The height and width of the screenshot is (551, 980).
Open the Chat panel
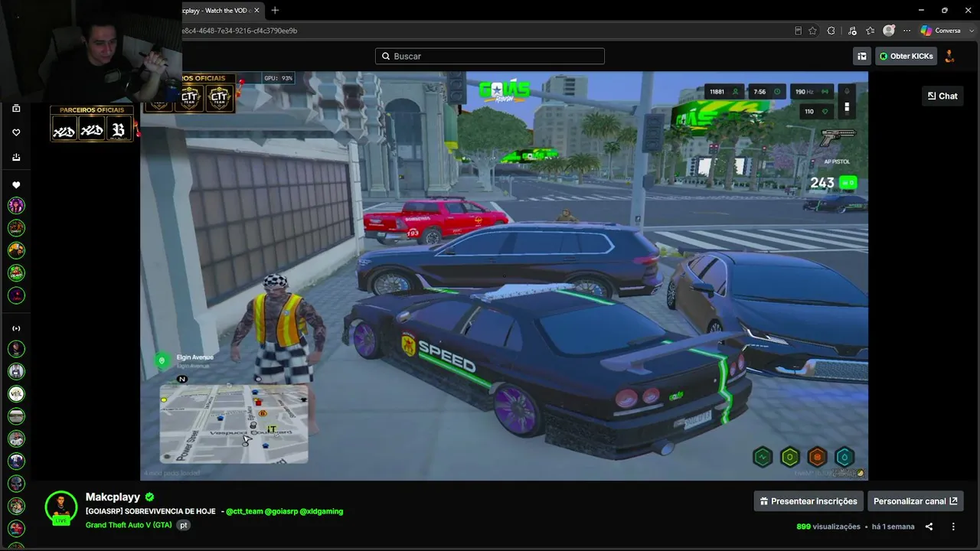tap(942, 96)
